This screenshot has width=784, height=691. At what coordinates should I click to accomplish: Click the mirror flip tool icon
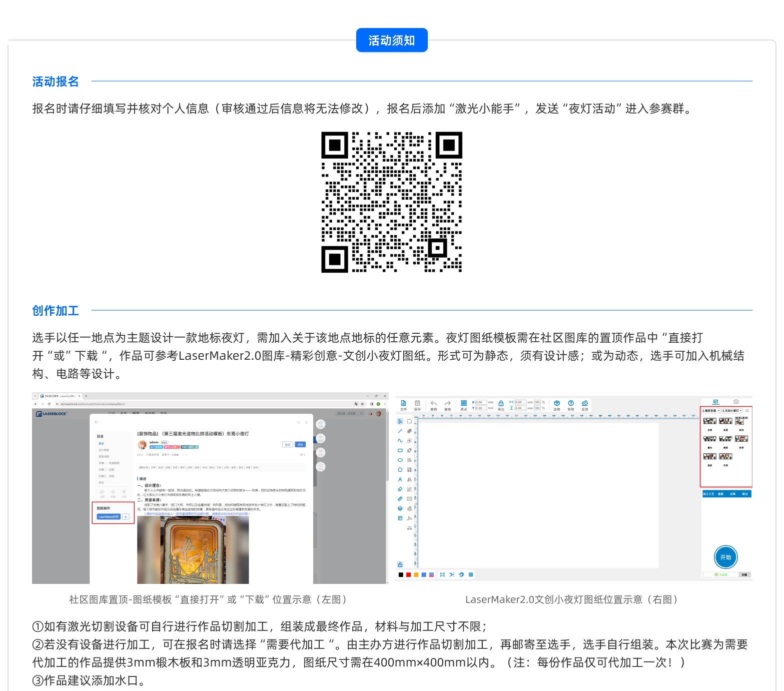click(x=409, y=479)
